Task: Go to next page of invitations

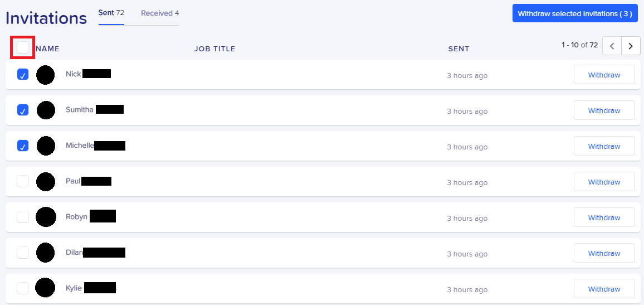Action: [x=631, y=46]
